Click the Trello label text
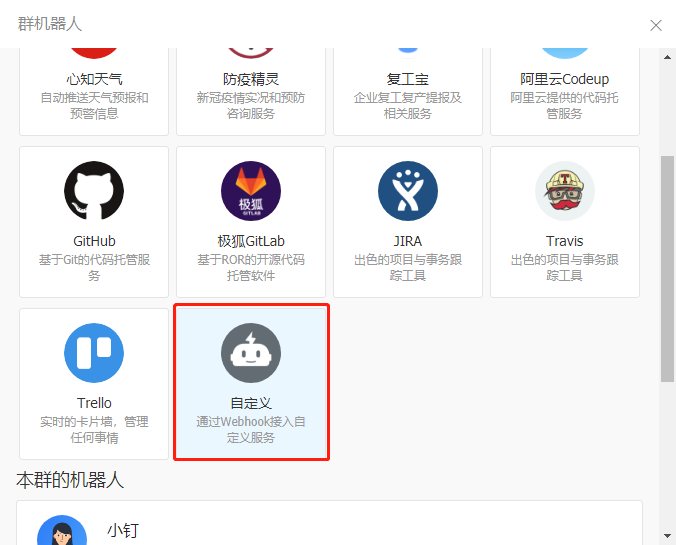The width and height of the screenshot is (676, 545). point(94,403)
